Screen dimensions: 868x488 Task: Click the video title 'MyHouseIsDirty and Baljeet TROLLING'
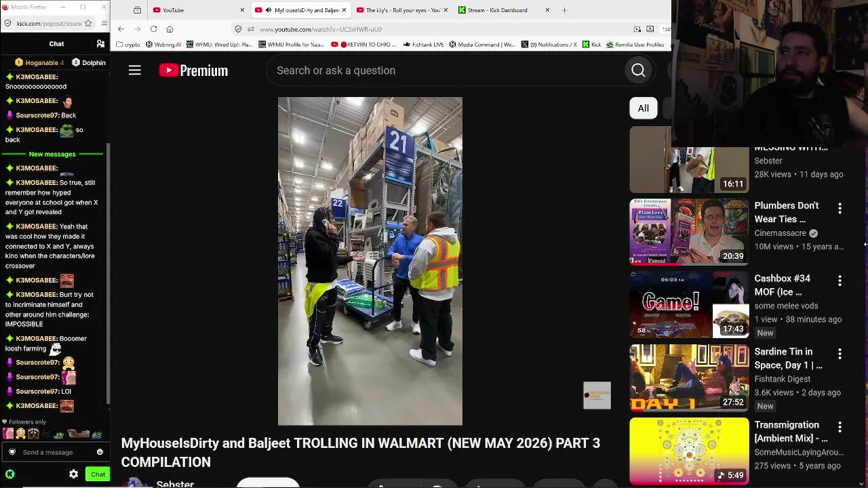pyautogui.click(x=360, y=452)
